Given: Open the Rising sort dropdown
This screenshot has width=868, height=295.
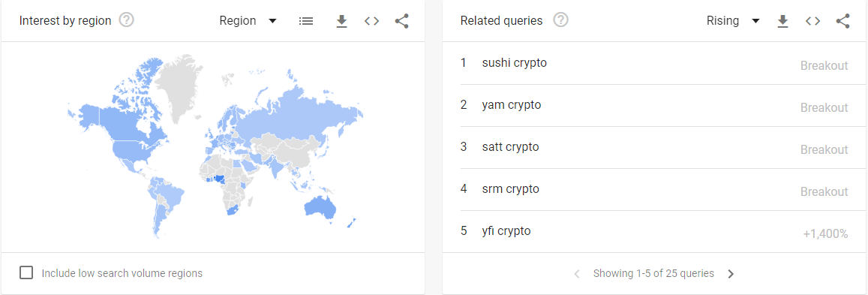Looking at the screenshot, I should (x=733, y=21).
